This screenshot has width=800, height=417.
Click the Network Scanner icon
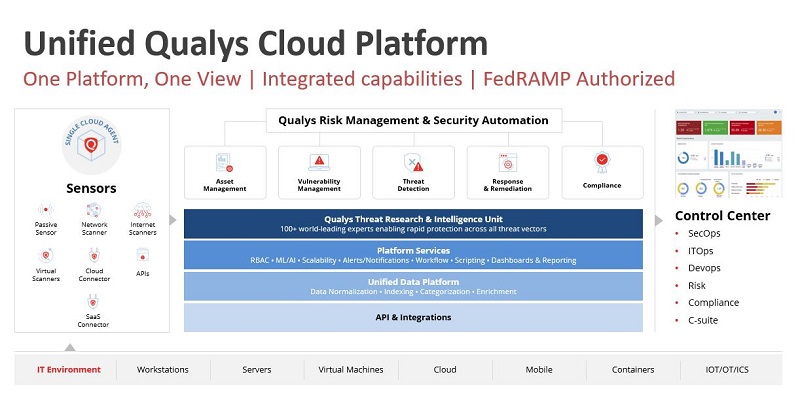click(93, 211)
